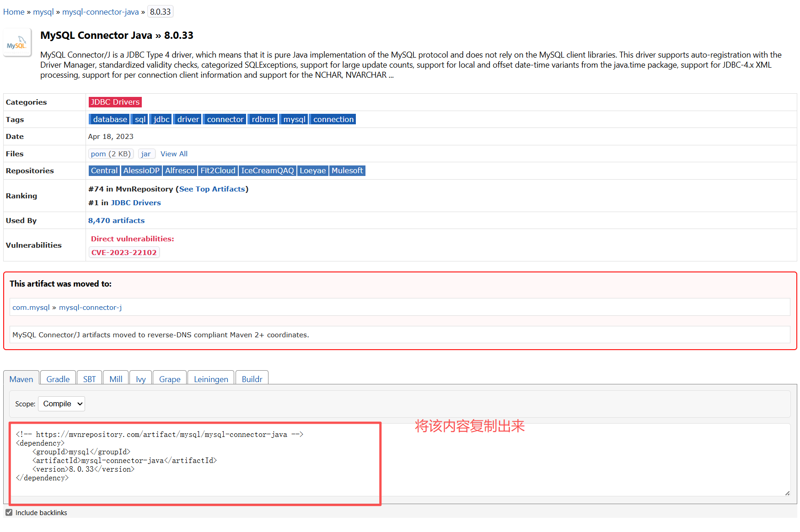Click the textarea resize handle corner

[787, 493]
